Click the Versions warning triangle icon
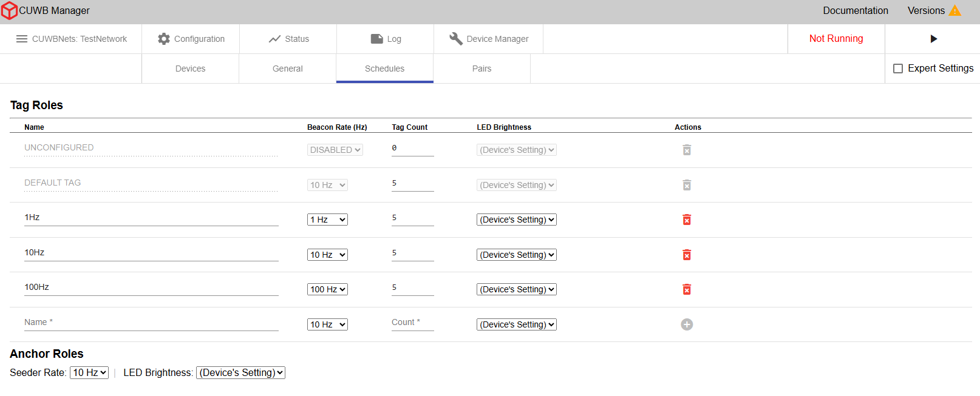The width and height of the screenshot is (980, 396). [x=954, y=11]
